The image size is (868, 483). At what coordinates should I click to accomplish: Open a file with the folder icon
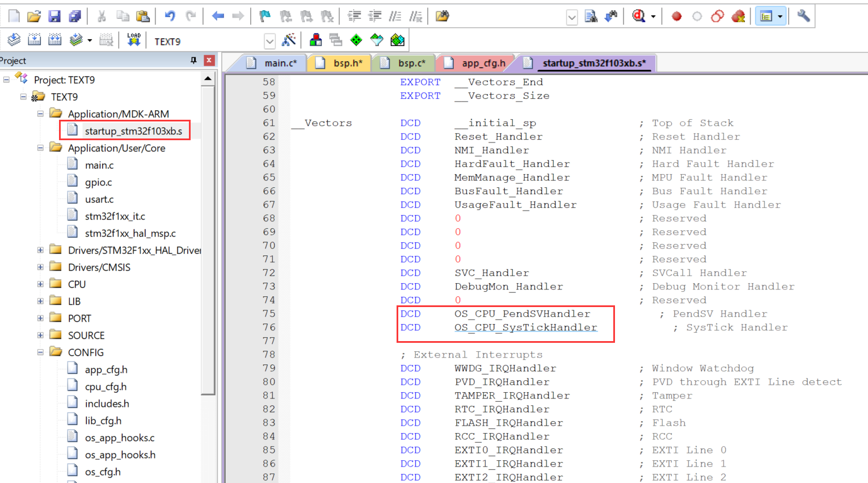tap(34, 16)
